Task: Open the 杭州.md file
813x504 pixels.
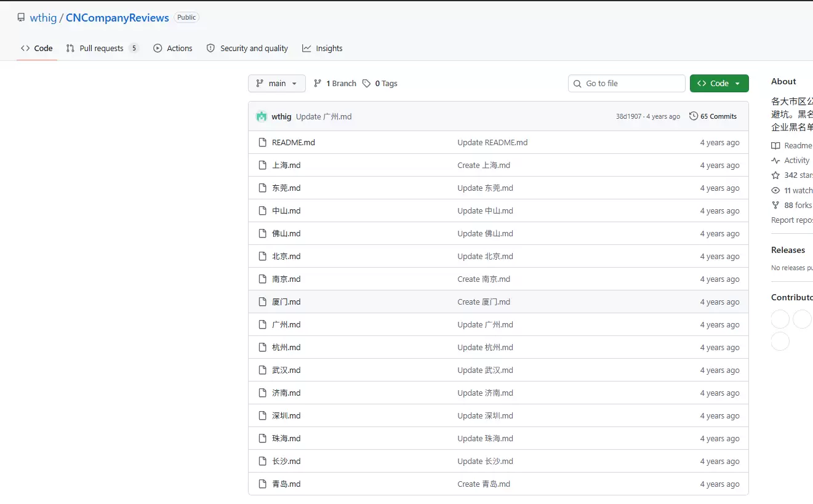Action: pos(286,348)
